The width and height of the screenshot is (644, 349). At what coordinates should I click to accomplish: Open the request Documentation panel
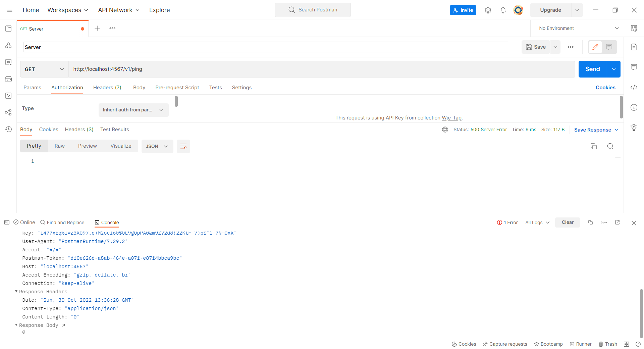[x=634, y=47]
